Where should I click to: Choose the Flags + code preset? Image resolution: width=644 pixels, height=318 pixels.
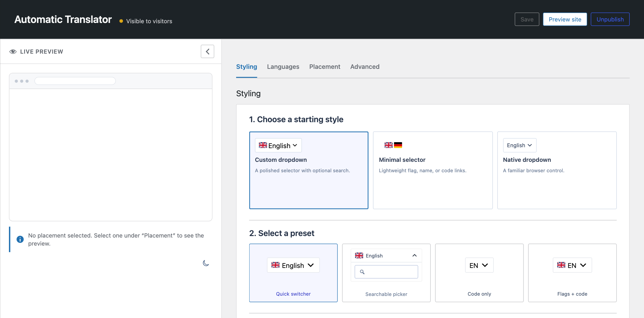point(572,273)
